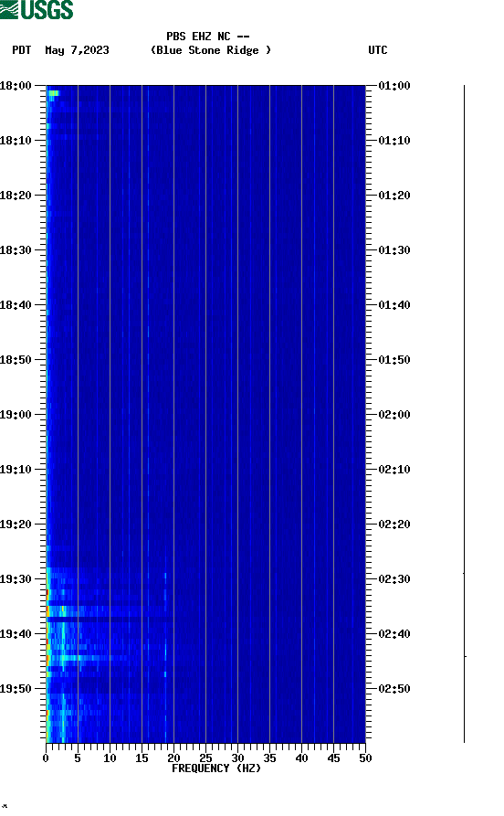The height and width of the screenshot is (816, 504).
Task: Click the seismogram trace on the right
Action: [464, 414]
